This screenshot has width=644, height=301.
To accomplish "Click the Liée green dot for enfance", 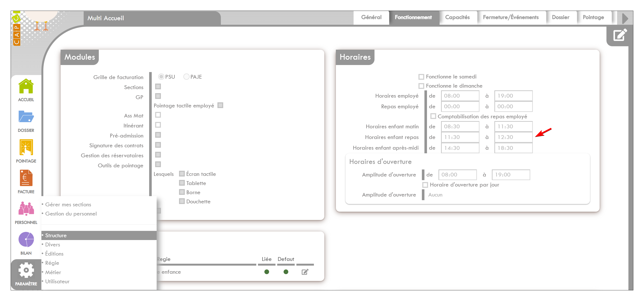I will coord(267,272).
